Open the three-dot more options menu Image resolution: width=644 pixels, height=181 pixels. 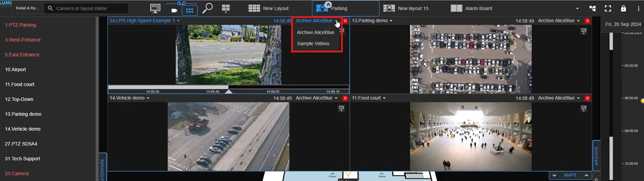[638, 8]
